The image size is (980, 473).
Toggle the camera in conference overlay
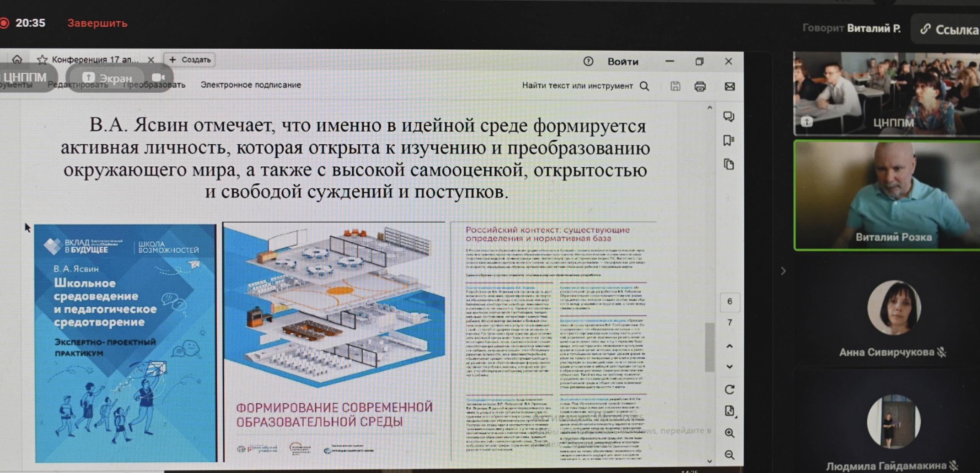click(158, 78)
